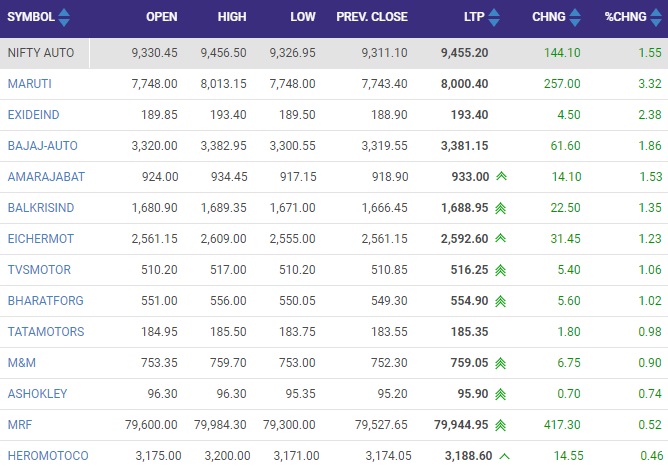Select HEROMOTOCO percent change 0.46
This screenshot has width=668, height=467.
[652, 456]
